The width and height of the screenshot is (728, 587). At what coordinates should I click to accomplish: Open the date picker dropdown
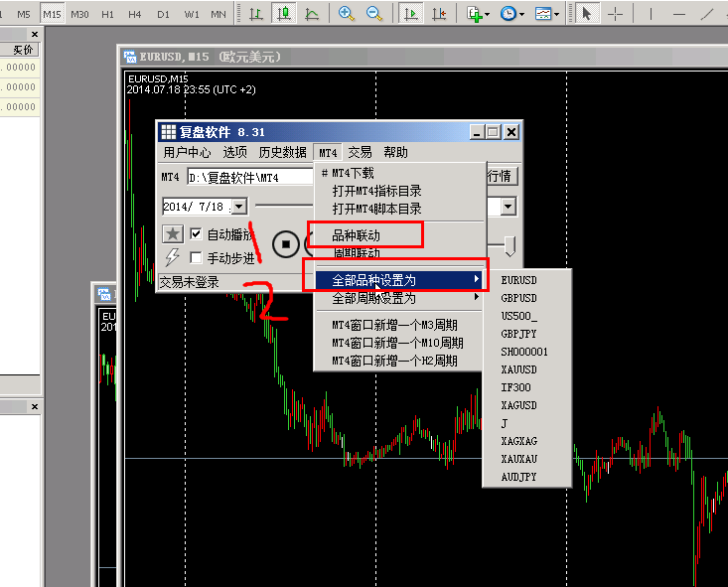tap(238, 207)
